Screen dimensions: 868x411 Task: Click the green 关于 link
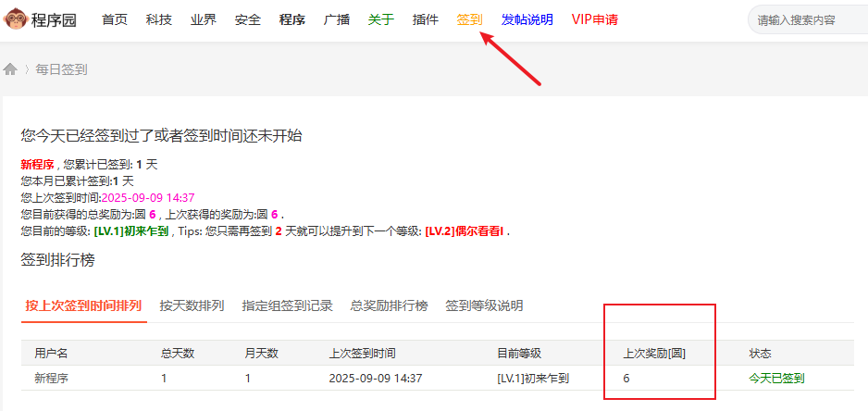[381, 19]
